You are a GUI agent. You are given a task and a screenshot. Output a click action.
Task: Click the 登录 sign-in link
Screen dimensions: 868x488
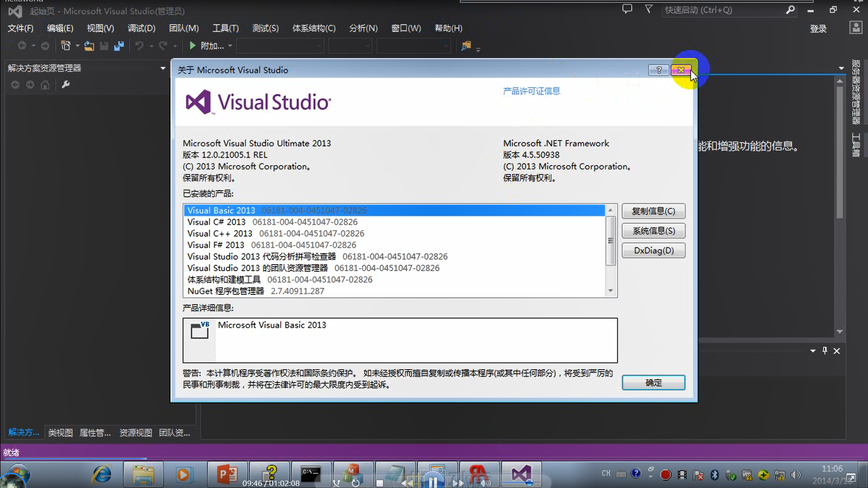coord(818,29)
